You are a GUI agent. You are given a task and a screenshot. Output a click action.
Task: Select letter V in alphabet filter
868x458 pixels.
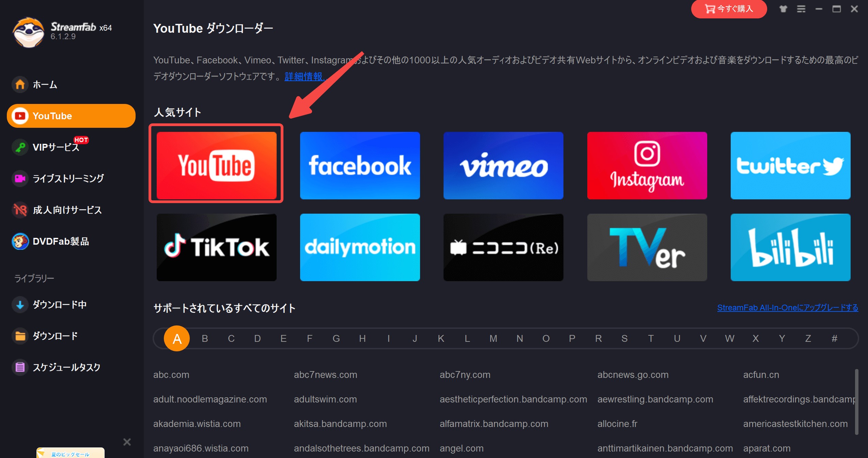coord(703,338)
